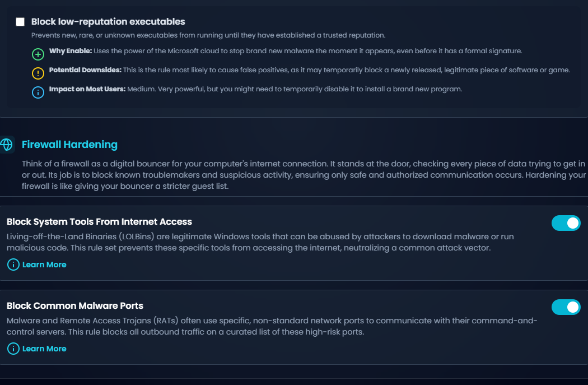Click the blue Impact on Most Users info icon
Viewport: 588px width, 385px height.
click(x=38, y=92)
